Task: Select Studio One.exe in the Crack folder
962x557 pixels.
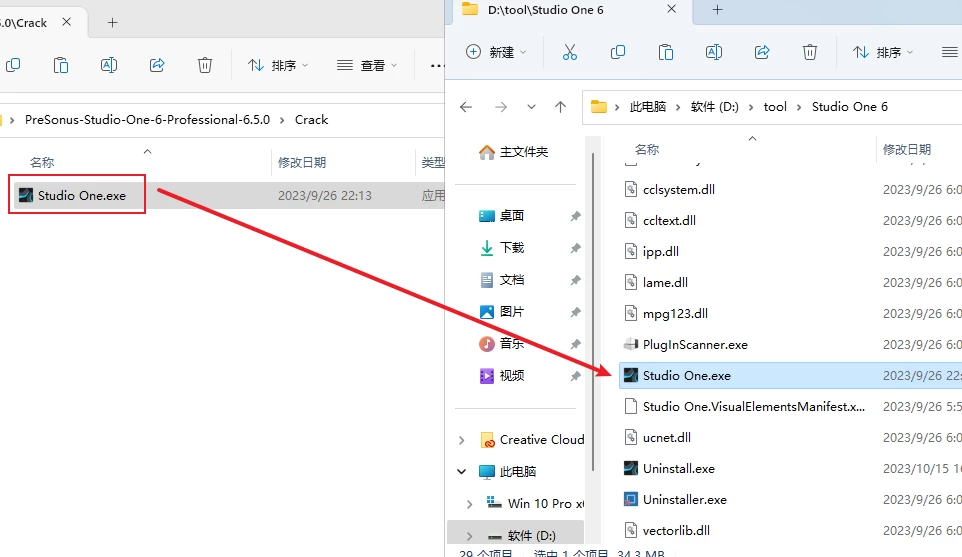Action: (x=81, y=195)
